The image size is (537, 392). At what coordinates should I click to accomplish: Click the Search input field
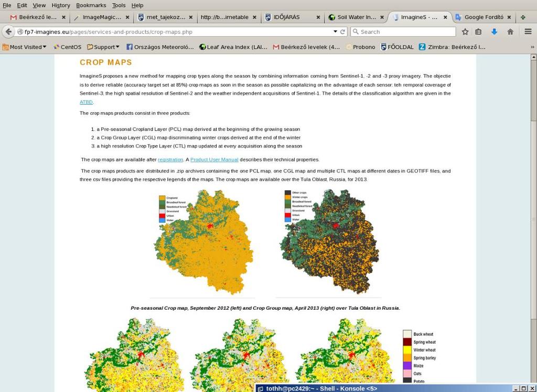pos(403,32)
